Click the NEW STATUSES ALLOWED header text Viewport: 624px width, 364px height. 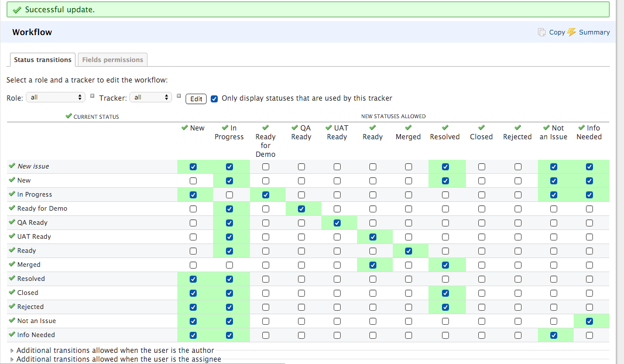pyautogui.click(x=393, y=116)
